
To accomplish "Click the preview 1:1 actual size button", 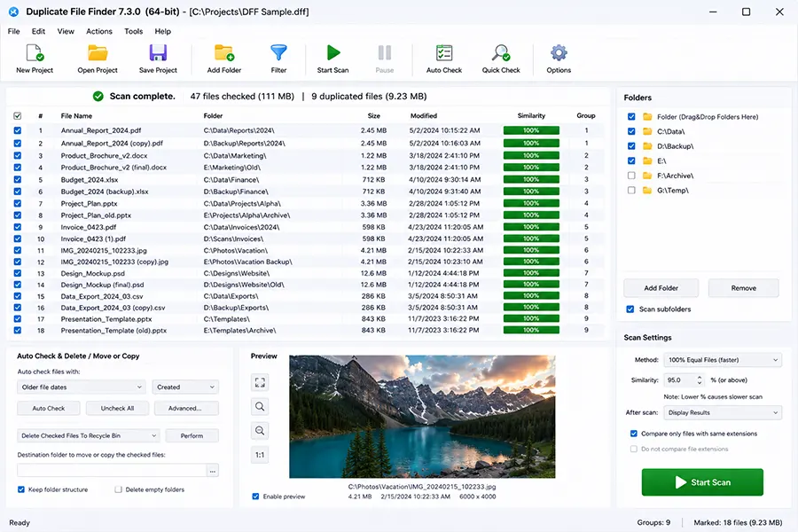I will click(260, 455).
